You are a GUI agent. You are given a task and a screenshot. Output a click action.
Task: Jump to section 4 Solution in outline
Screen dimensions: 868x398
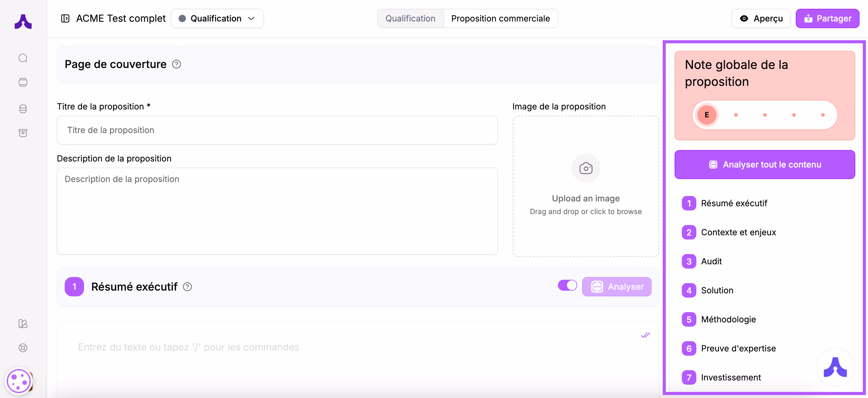(x=717, y=290)
